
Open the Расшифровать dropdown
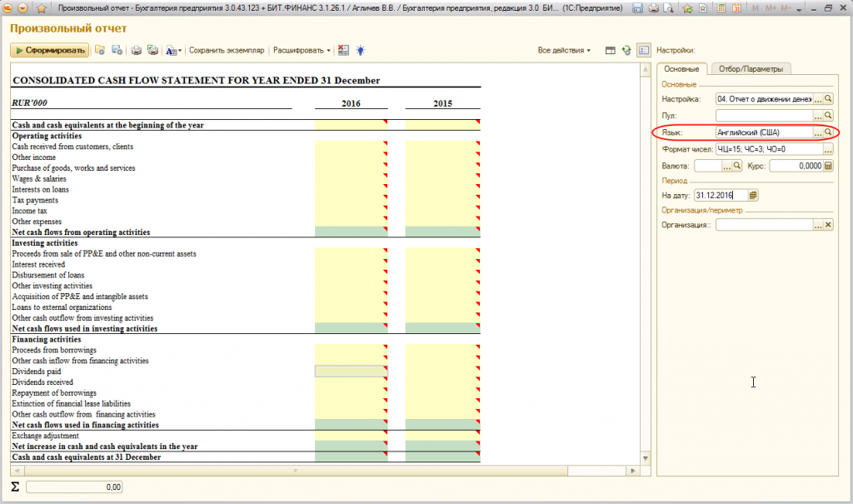[x=301, y=50]
